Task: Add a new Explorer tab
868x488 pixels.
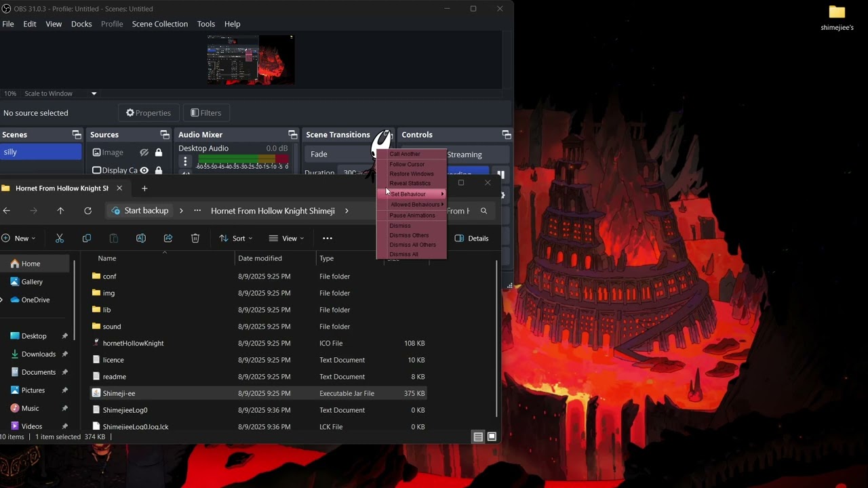Action: tap(144, 188)
